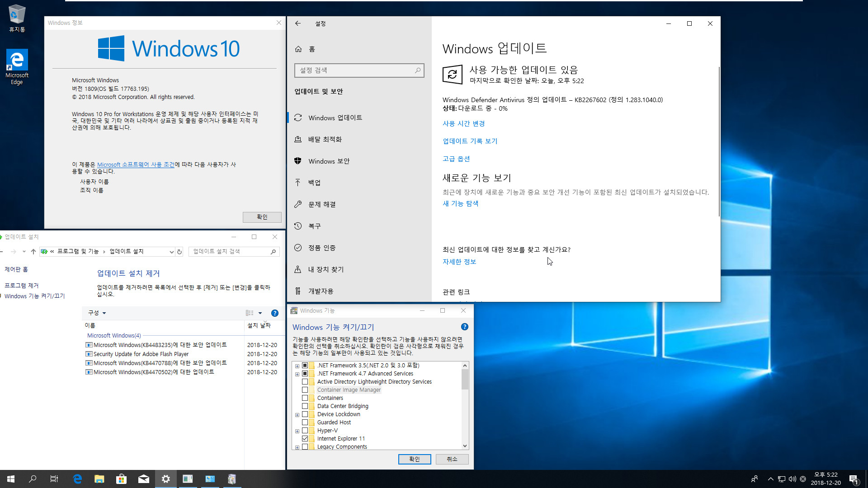
Task: Sort the update list by the 설치 날짜 column header
Action: pyautogui.click(x=259, y=325)
